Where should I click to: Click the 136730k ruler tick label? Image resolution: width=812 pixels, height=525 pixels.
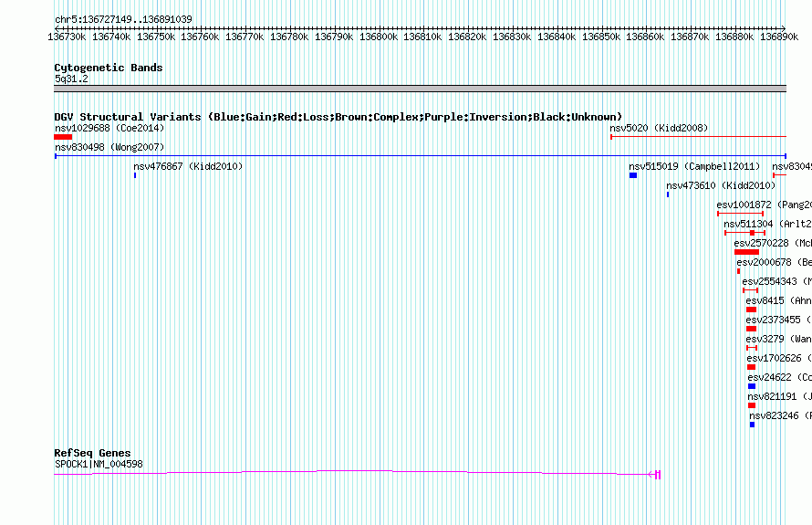point(67,37)
